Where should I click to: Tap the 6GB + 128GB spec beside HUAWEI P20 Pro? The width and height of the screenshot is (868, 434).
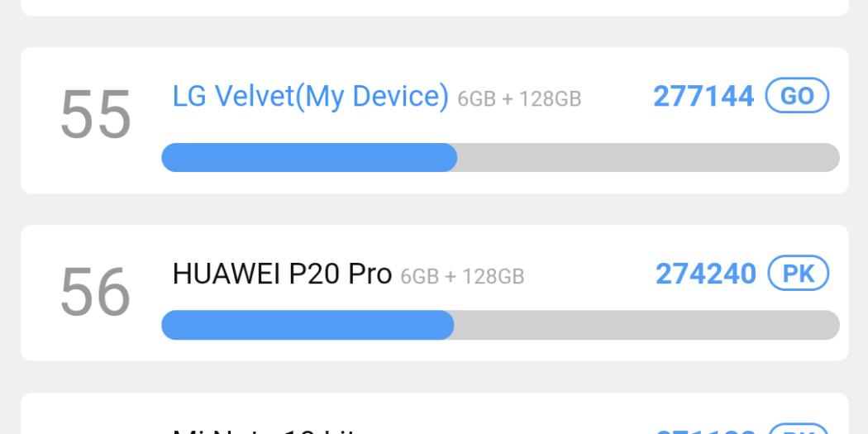click(462, 277)
